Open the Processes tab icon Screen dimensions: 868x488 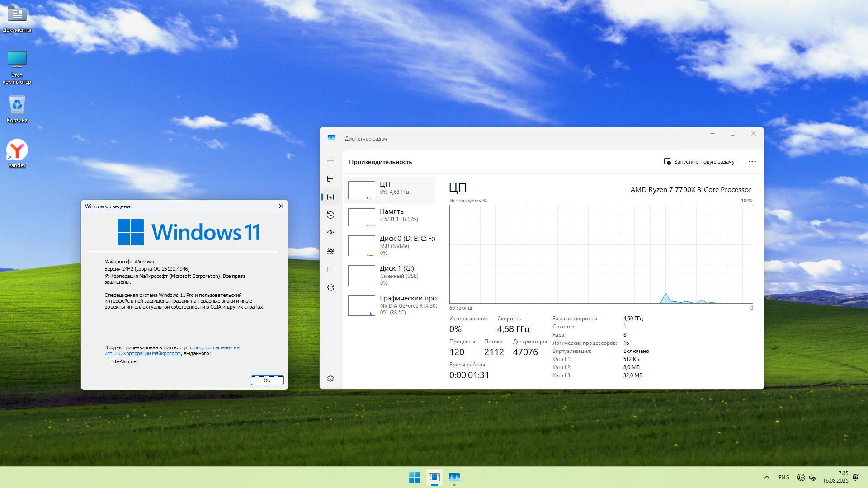[330, 179]
